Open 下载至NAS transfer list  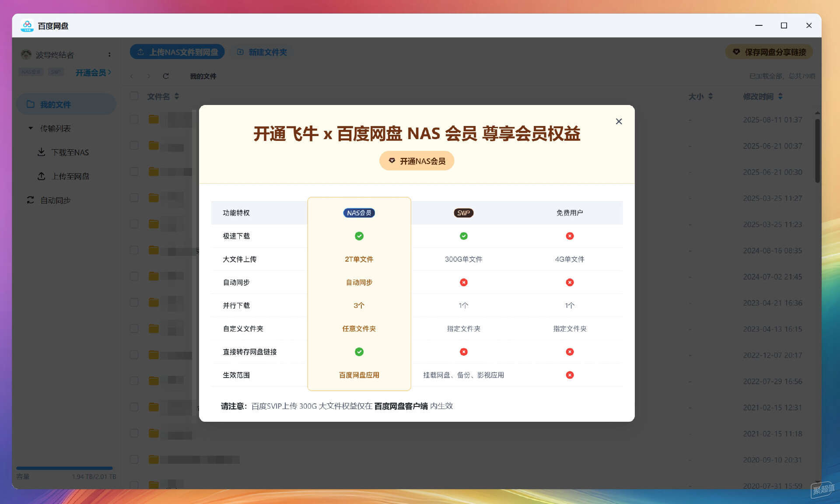64,152
